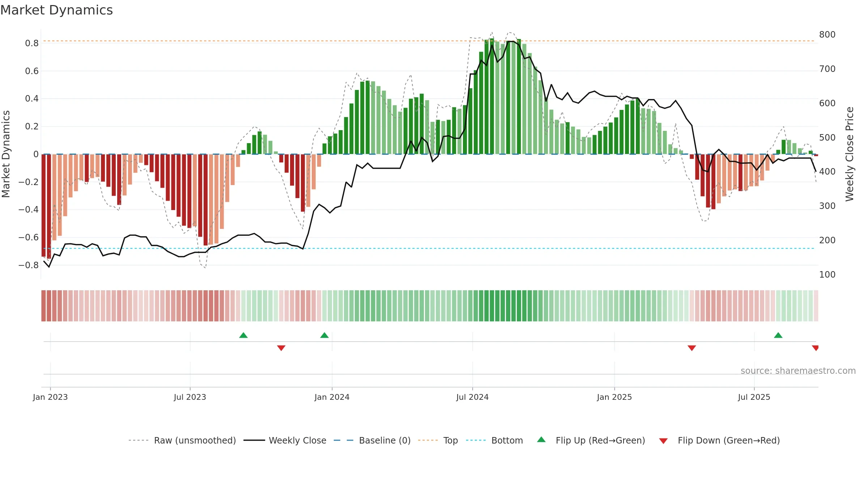Click the Jul 2024 x-axis label
Image resolution: width=868 pixels, height=488 pixels.
pos(472,397)
